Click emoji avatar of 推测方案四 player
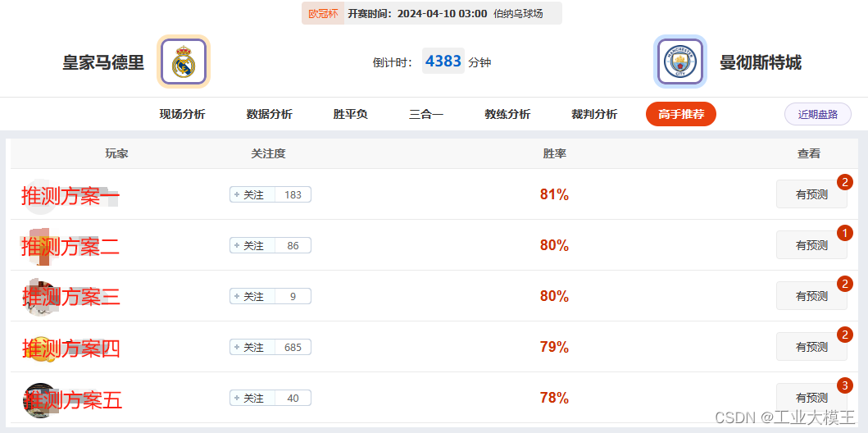Image resolution: width=868 pixels, height=433 pixels. (40, 349)
